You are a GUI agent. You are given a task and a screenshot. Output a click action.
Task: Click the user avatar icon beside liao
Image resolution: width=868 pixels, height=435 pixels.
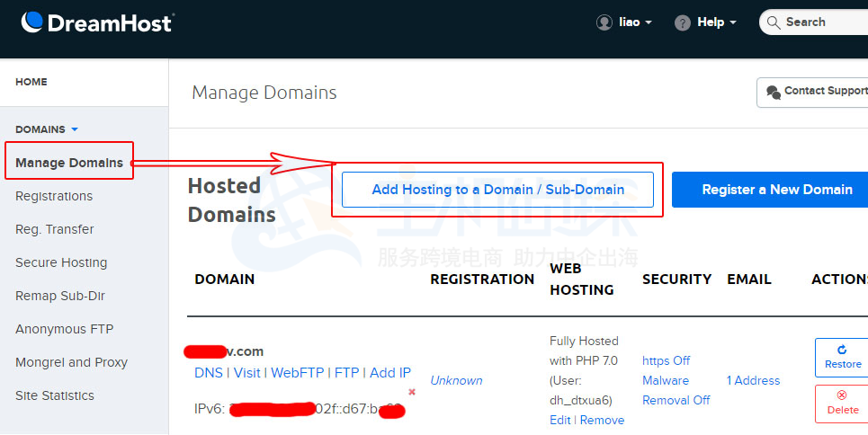click(604, 22)
